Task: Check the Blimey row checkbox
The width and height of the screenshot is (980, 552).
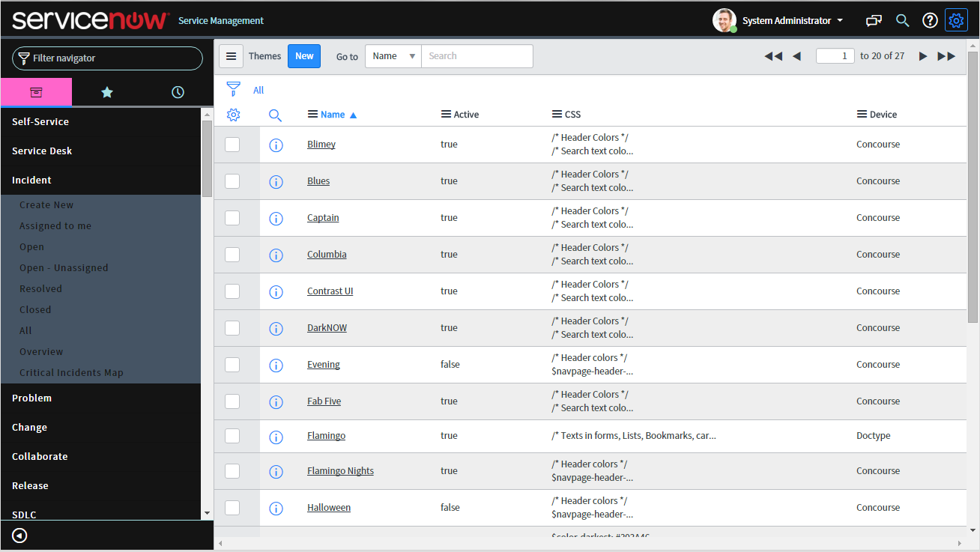Action: tap(232, 145)
